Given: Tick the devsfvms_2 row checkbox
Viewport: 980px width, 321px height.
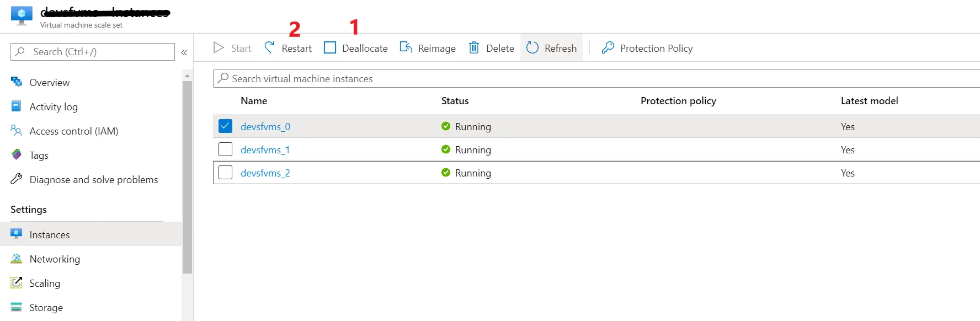Looking at the screenshot, I should click(225, 173).
